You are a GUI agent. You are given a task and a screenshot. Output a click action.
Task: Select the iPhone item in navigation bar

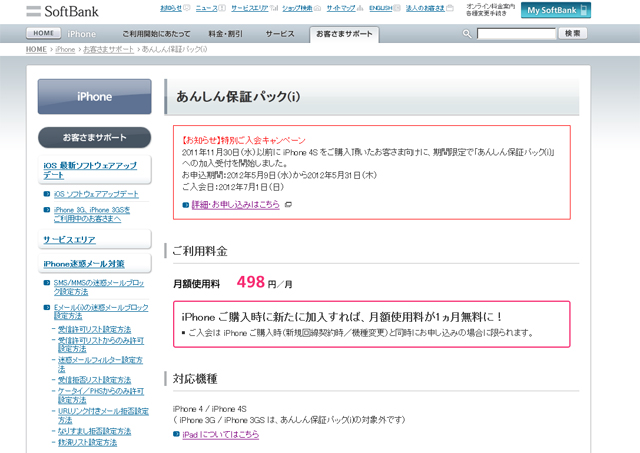click(x=82, y=34)
